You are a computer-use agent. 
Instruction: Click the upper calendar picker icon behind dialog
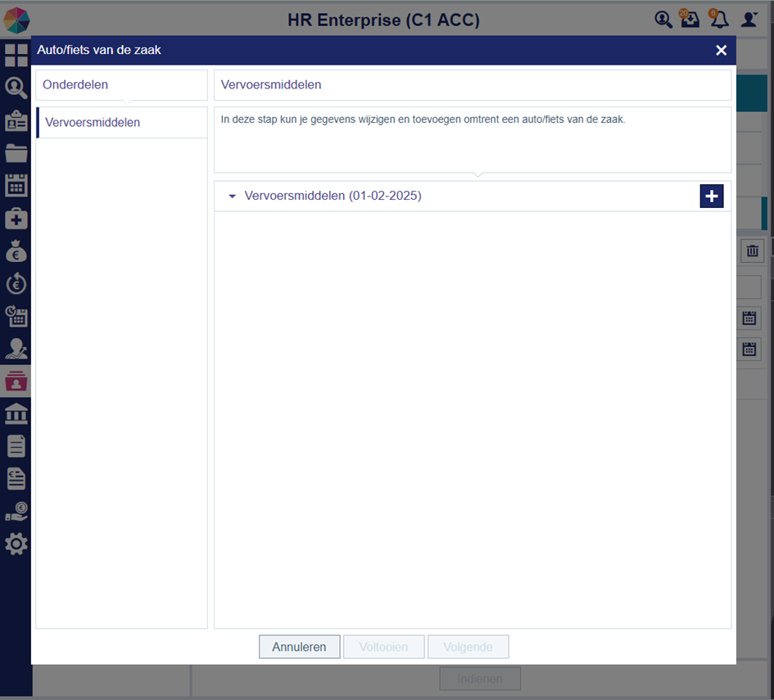point(749,318)
